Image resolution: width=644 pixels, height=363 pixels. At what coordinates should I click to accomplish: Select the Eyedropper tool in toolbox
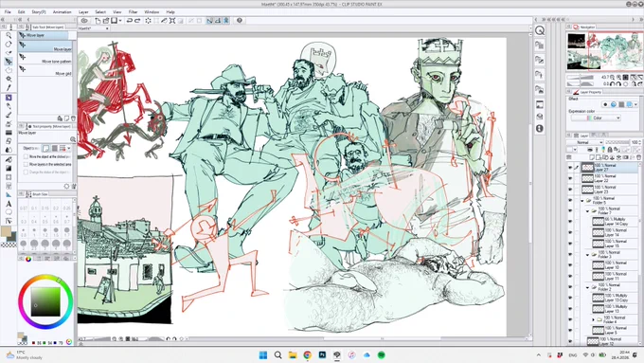coord(9,87)
